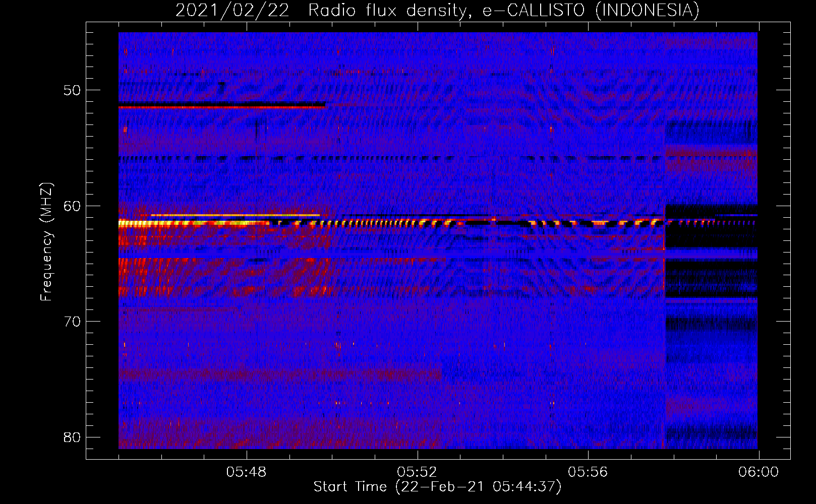Click the 70 frequency tick label
Image resolution: width=816 pixels, height=504 pixels.
pyautogui.click(x=72, y=322)
